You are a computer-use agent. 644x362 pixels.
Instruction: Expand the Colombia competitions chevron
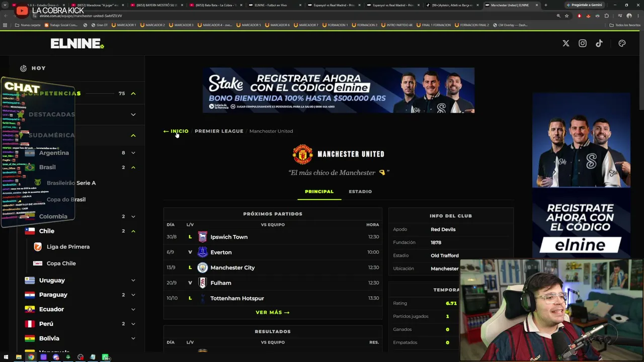(x=133, y=217)
